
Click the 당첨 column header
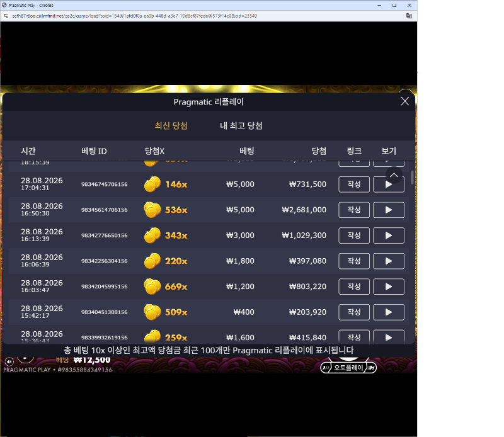pyautogui.click(x=319, y=151)
